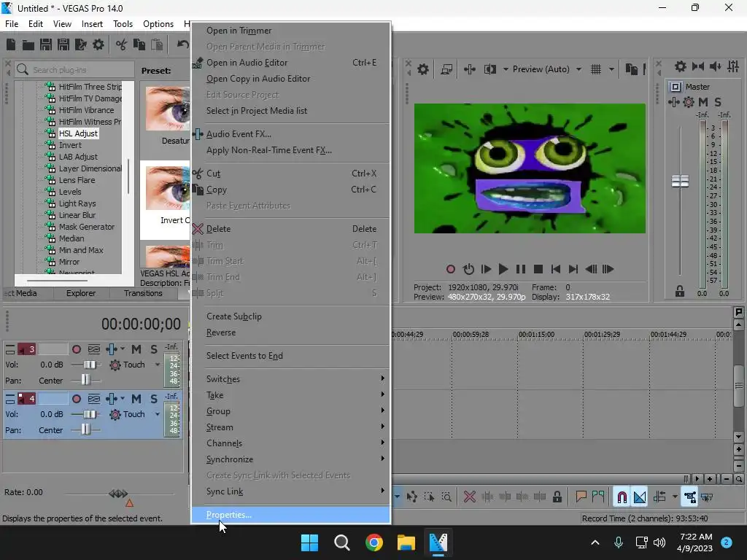747x560 pixels.
Task: Click track 4 pan slider
Action: pos(86,430)
